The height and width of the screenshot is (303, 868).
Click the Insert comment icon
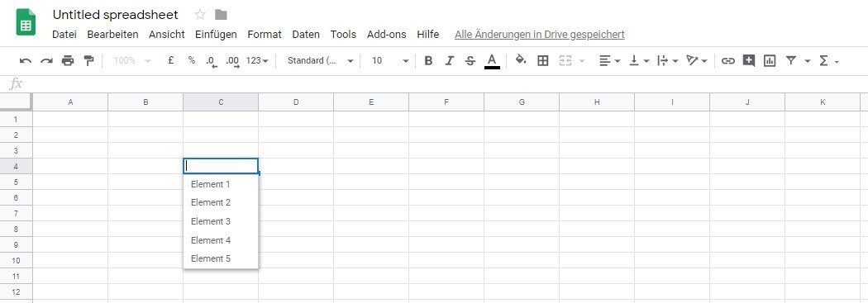749,61
